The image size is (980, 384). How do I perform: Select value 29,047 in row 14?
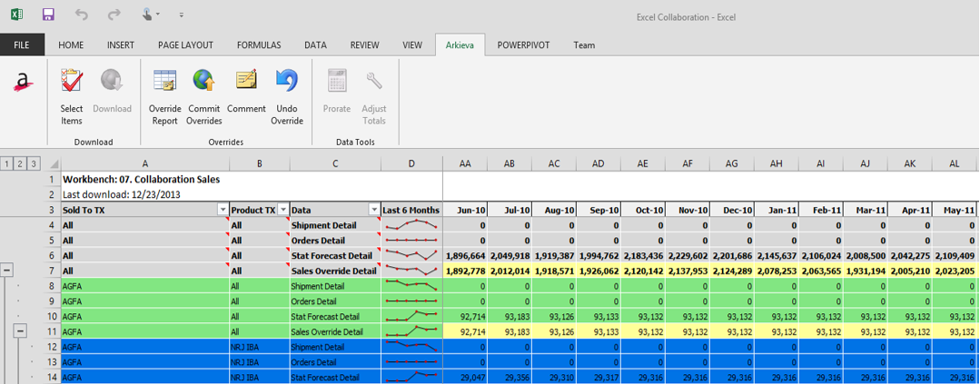[x=465, y=377]
